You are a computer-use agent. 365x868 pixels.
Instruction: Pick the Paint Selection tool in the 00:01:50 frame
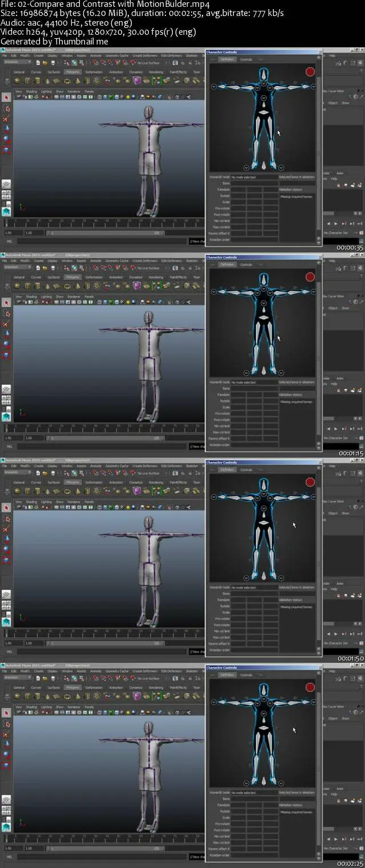6,529
